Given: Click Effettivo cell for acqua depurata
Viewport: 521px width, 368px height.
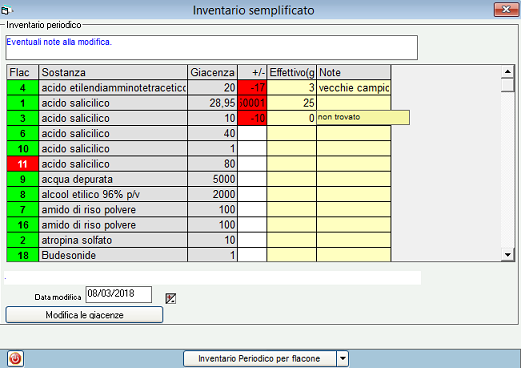Looking at the screenshot, I should pos(292,179).
